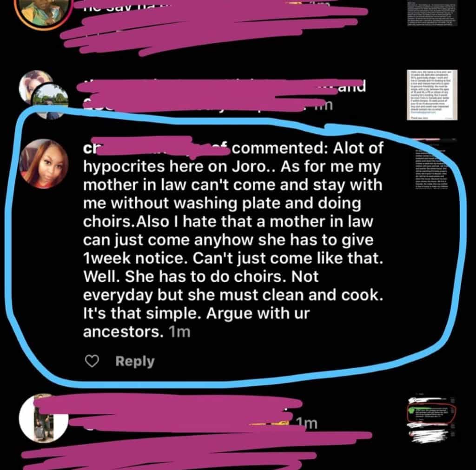Open the rear avatar in the stacked pair

35,86
